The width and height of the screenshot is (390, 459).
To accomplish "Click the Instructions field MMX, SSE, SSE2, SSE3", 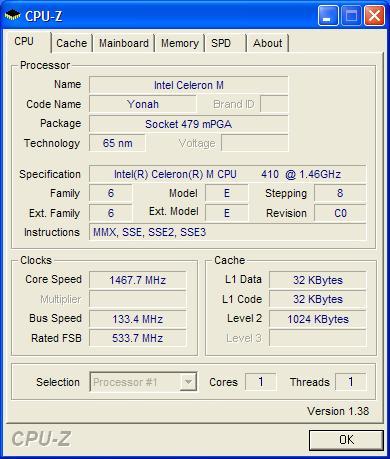I will pos(227,232).
